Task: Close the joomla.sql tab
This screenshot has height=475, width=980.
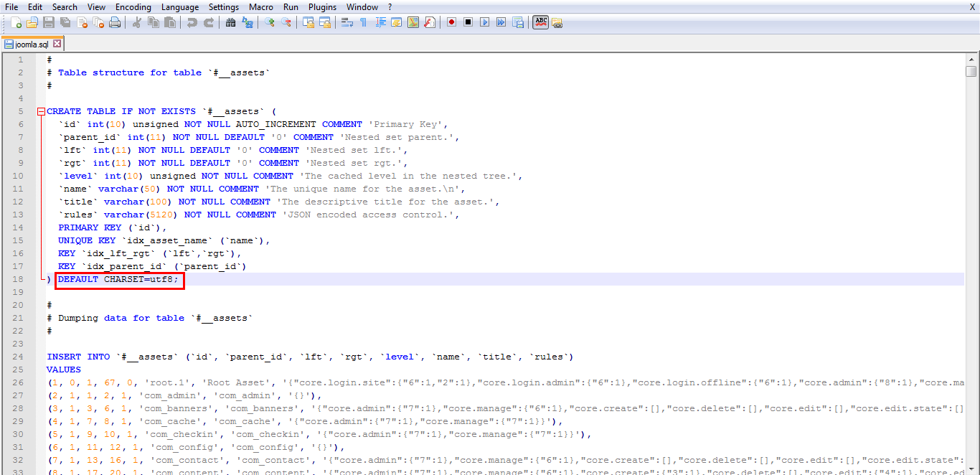Action: [x=57, y=44]
